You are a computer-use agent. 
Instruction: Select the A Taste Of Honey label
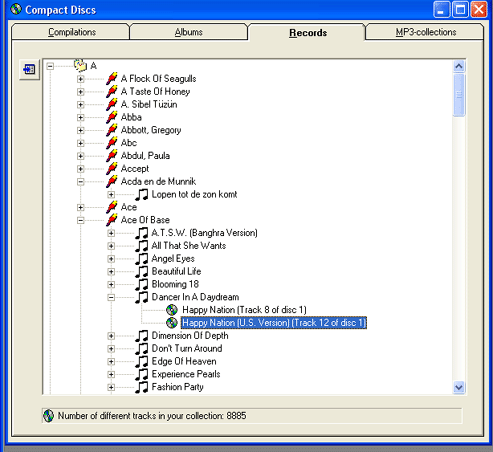[155, 91]
